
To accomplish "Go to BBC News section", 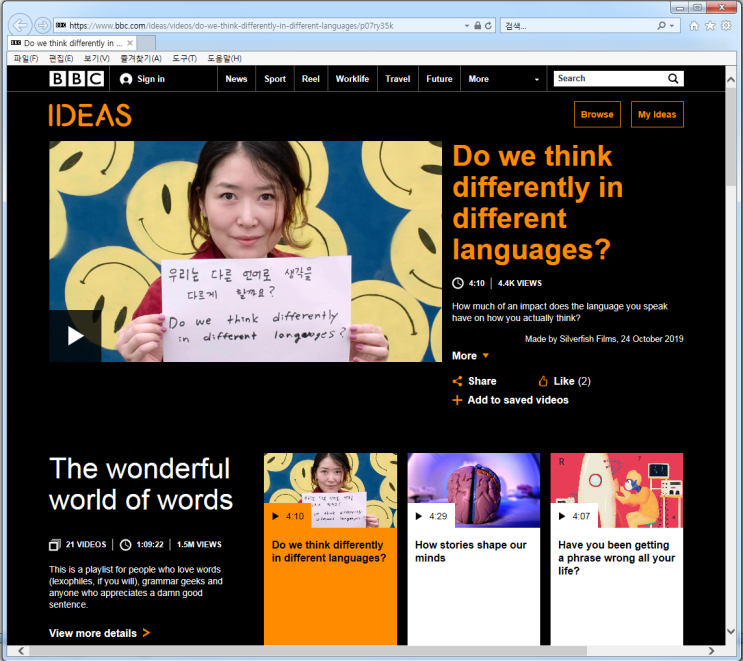I will [x=236, y=79].
